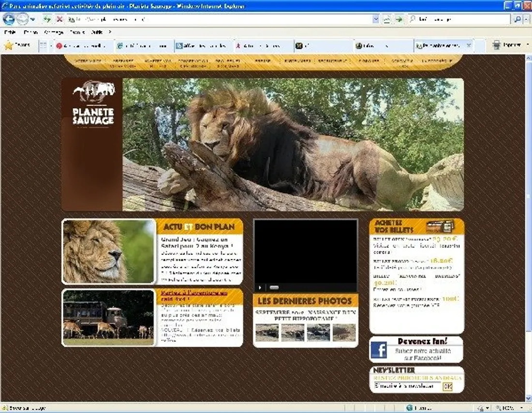532x413 pixels.
Task: Click the green Refresh page icon
Action: (47, 19)
